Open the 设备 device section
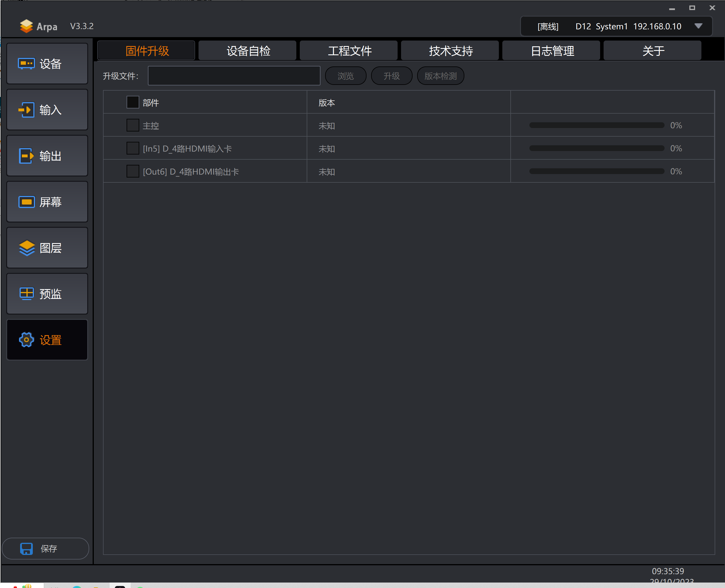Viewport: 725px width, 588px height. click(x=47, y=64)
